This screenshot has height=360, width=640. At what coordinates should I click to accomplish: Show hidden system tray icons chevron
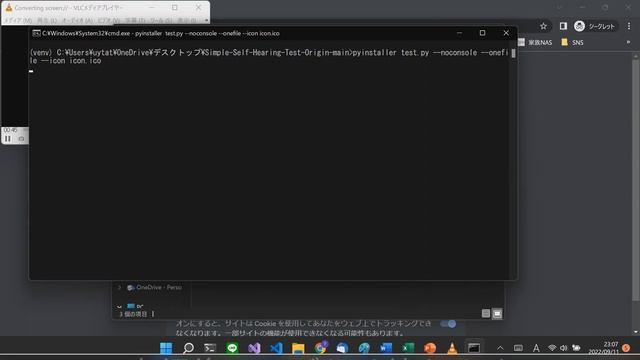pyautogui.click(x=500, y=348)
